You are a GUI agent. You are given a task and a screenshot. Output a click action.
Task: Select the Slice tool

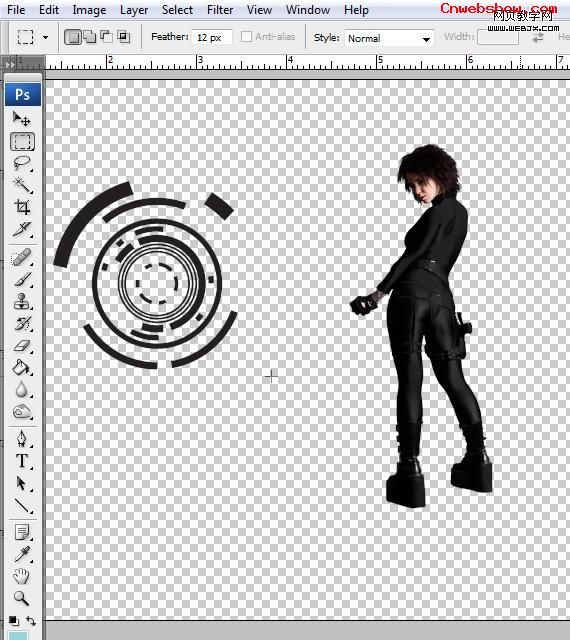point(22,229)
